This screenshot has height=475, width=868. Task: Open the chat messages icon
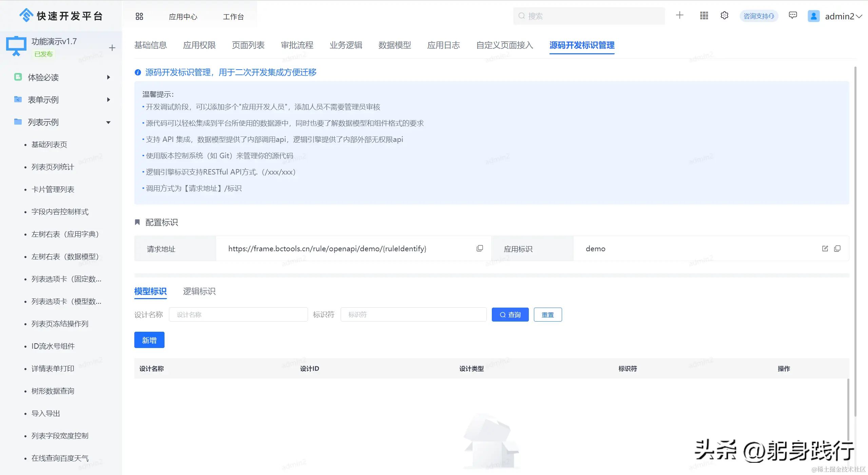(x=793, y=15)
